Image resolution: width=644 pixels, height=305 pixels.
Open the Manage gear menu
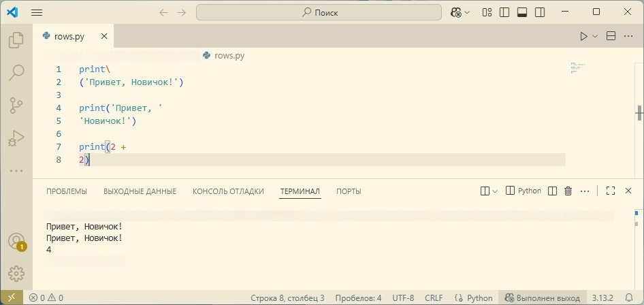pos(16,274)
